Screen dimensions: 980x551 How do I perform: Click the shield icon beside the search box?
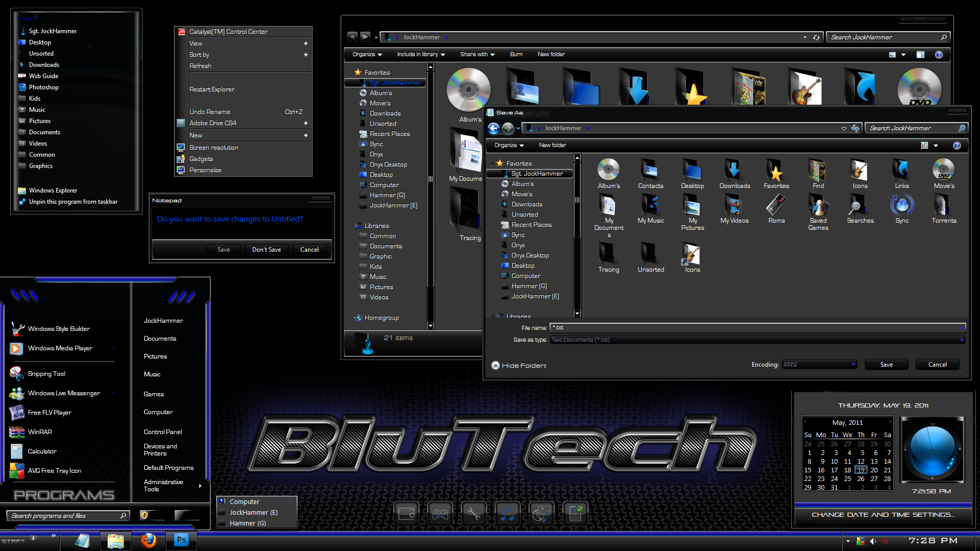144,516
